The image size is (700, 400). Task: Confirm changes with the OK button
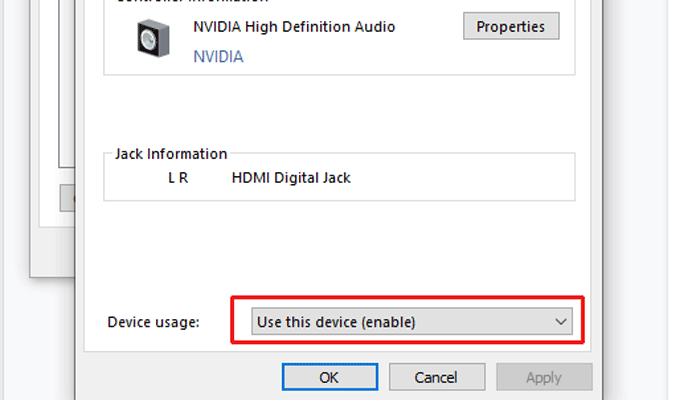330,377
